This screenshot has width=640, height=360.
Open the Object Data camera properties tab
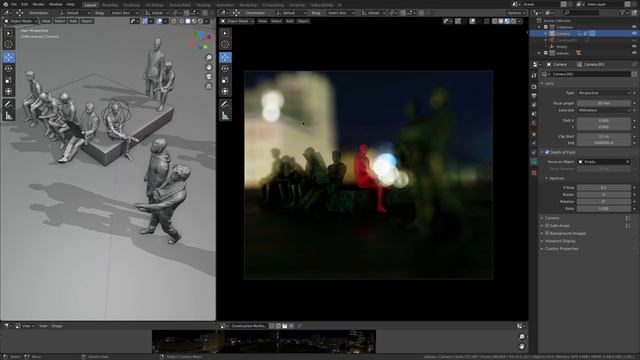coord(534,162)
